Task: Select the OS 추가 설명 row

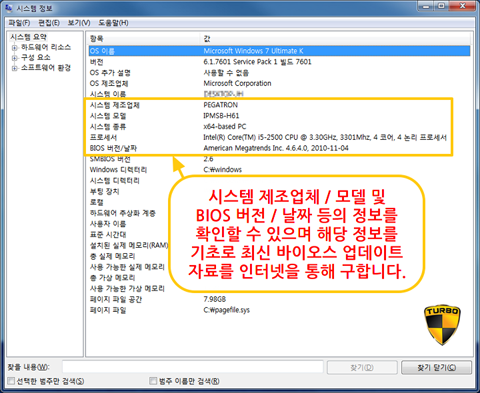Action: 279,73
